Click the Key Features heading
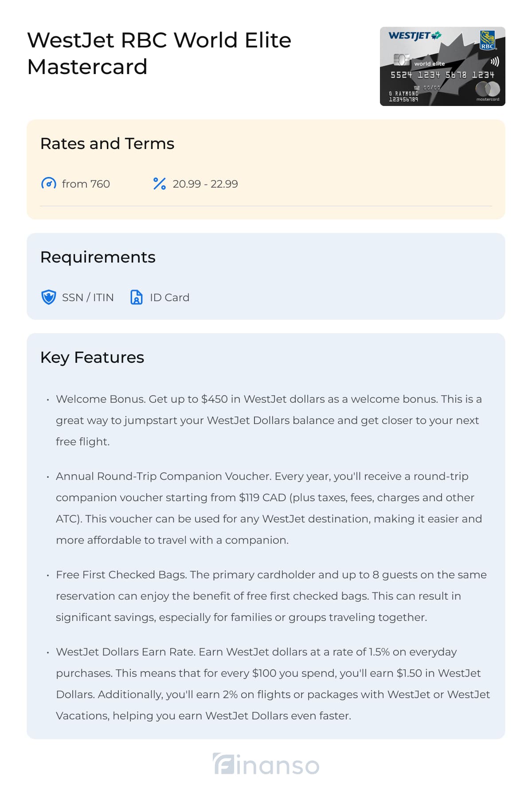Image resolution: width=532 pixels, height=801 pixels. click(92, 357)
